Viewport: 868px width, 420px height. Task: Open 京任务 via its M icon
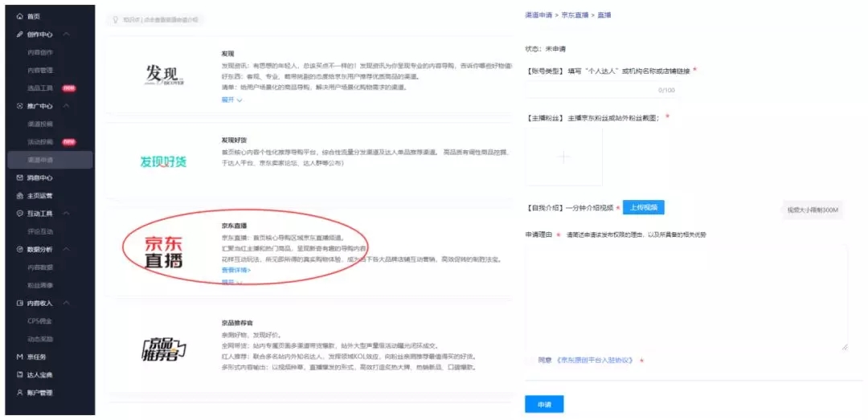pos(20,357)
